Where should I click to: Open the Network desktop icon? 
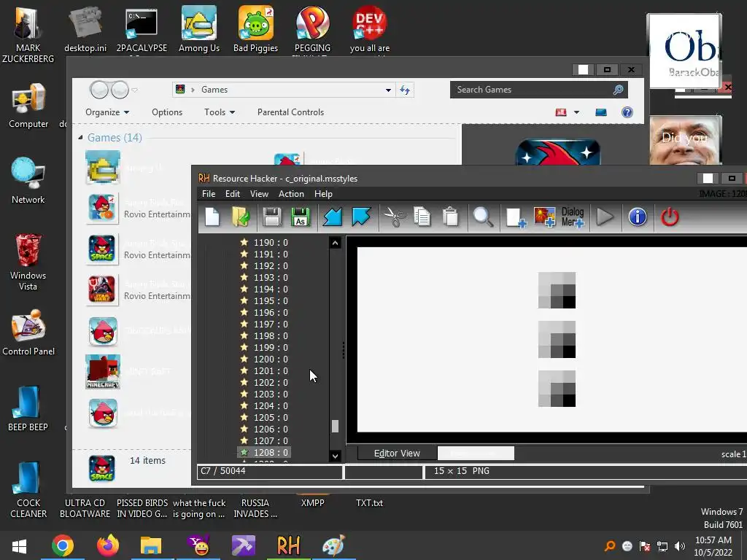28,180
